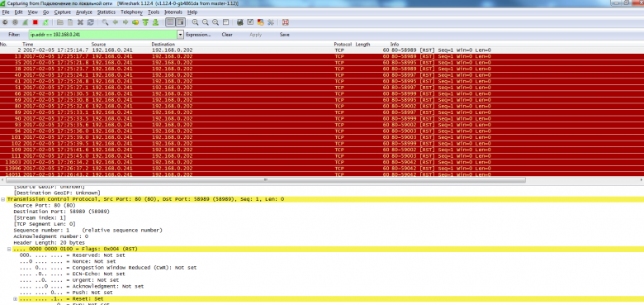Sort by the Protocol column header
Image resolution: width=644 pixels, height=305 pixels.
coord(343,44)
